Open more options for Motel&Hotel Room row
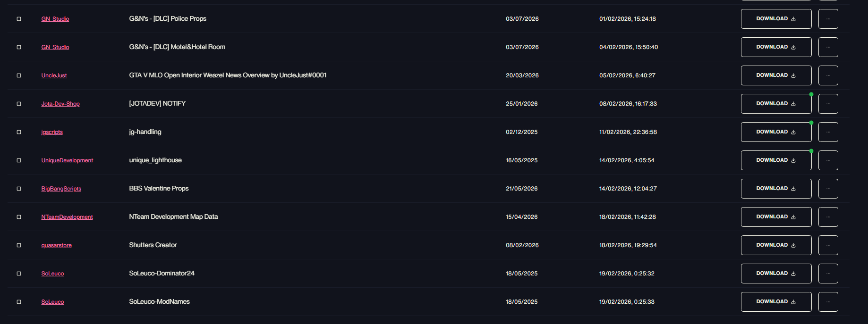 (828, 47)
